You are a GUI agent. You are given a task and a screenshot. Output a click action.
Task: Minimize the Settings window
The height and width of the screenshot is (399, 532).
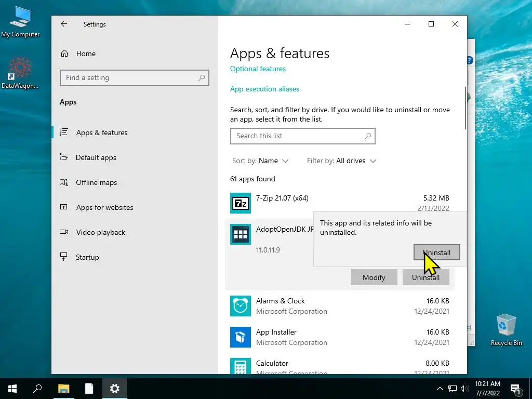pyautogui.click(x=407, y=24)
